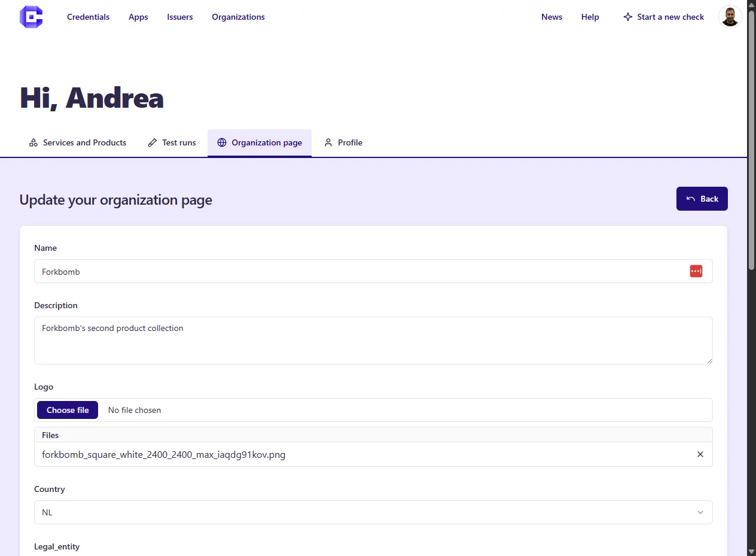This screenshot has width=756, height=556.
Task: Click the purple app logo in header
Action: [31, 17]
